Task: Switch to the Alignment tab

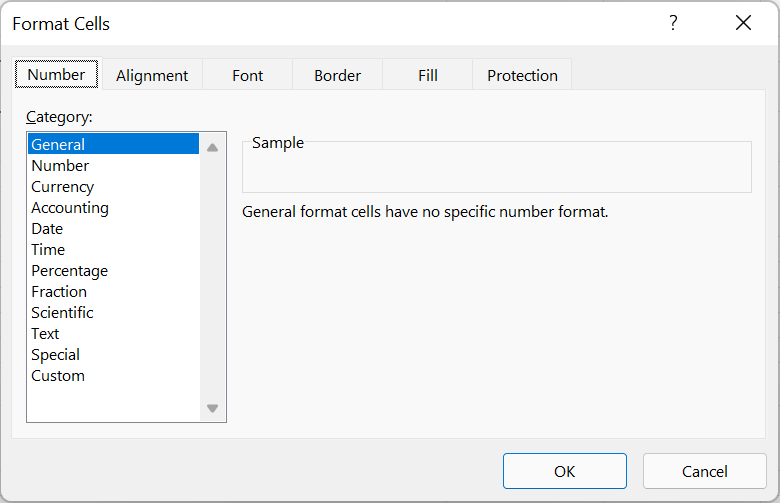Action: coord(152,76)
